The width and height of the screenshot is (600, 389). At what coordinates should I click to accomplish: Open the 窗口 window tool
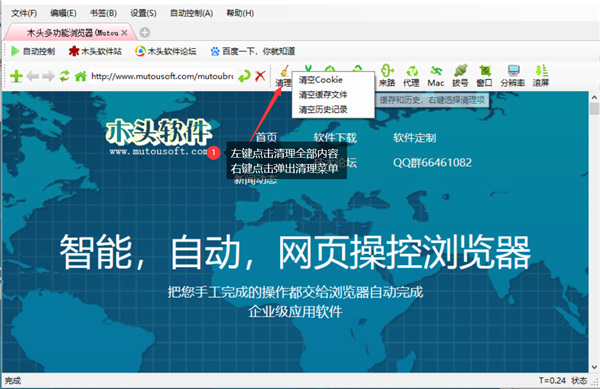tap(484, 76)
